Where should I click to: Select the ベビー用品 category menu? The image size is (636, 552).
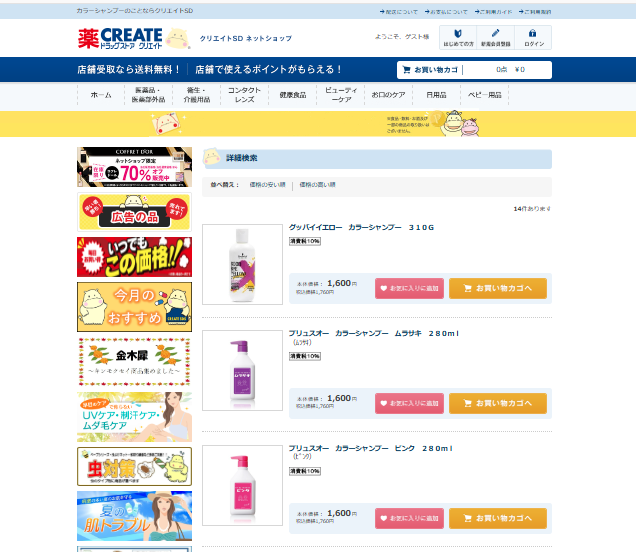(x=484, y=95)
